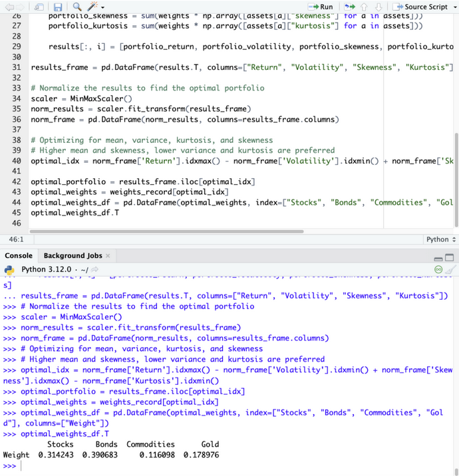
Task: Go back to previous source location
Action: (9, 7)
